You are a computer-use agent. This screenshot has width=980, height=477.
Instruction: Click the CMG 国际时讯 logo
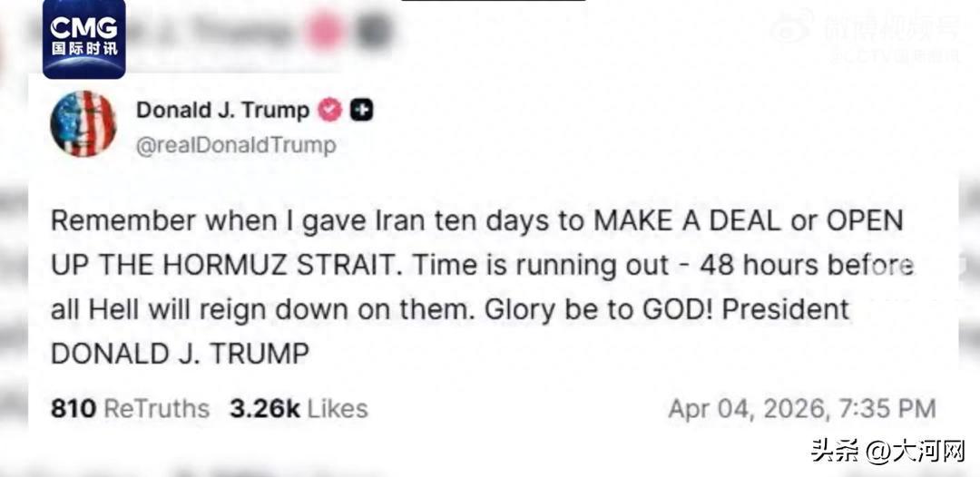(x=83, y=37)
